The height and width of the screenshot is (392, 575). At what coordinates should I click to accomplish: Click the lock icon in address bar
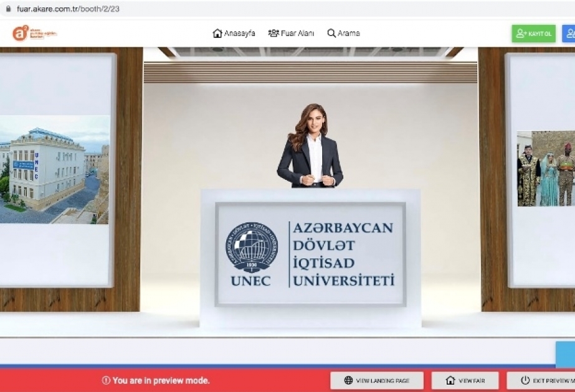click(x=8, y=9)
